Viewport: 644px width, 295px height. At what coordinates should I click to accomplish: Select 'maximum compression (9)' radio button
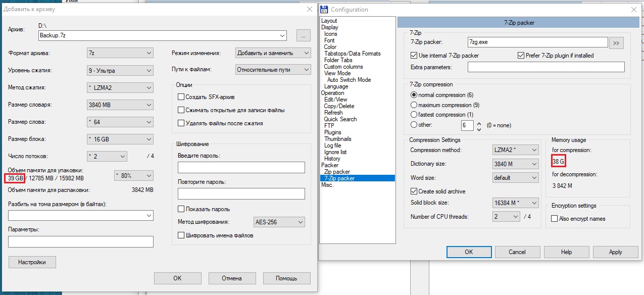pos(414,105)
